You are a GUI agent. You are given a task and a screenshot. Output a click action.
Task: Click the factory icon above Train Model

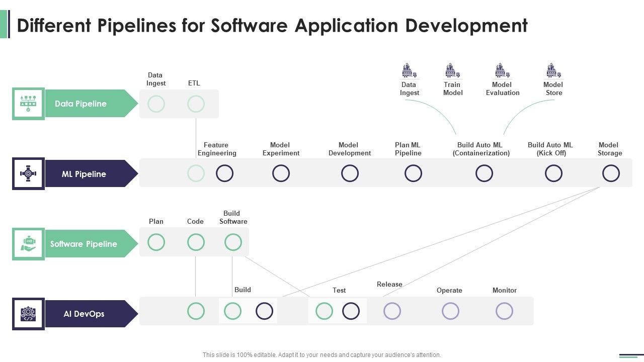tap(452, 71)
